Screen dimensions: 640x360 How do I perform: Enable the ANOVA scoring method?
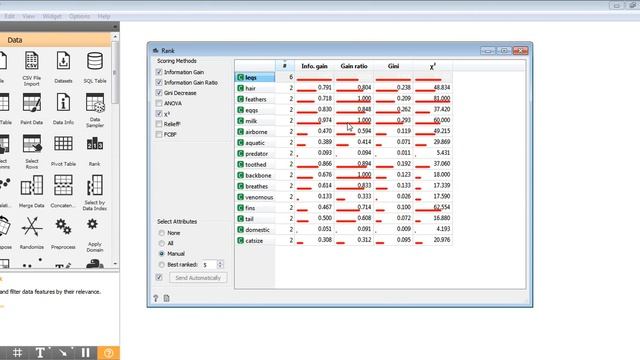159,103
